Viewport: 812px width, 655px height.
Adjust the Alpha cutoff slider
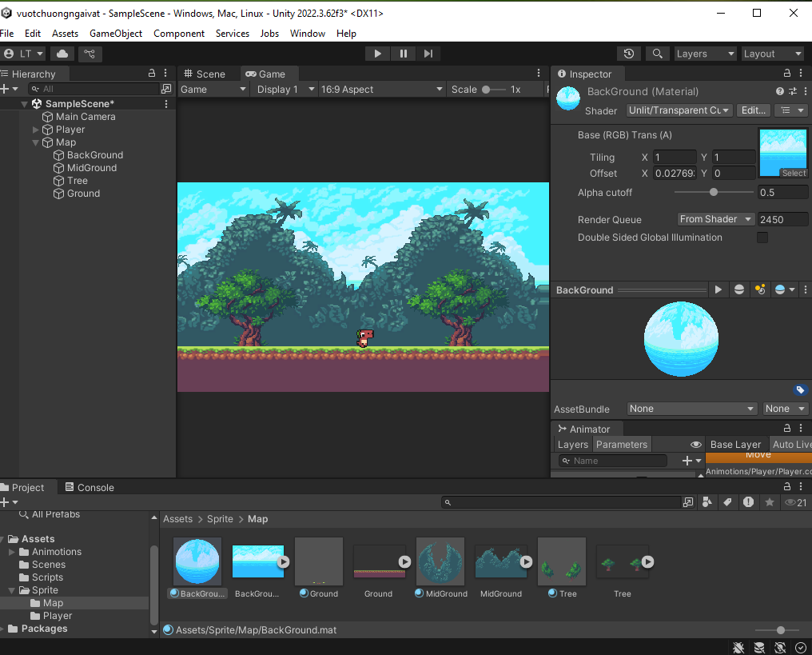[x=714, y=192]
